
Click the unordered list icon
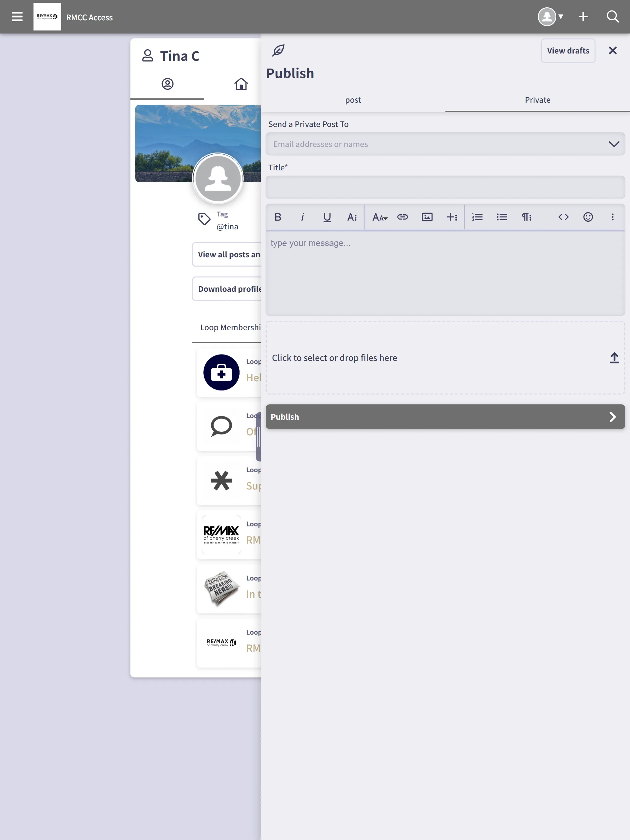pos(502,217)
